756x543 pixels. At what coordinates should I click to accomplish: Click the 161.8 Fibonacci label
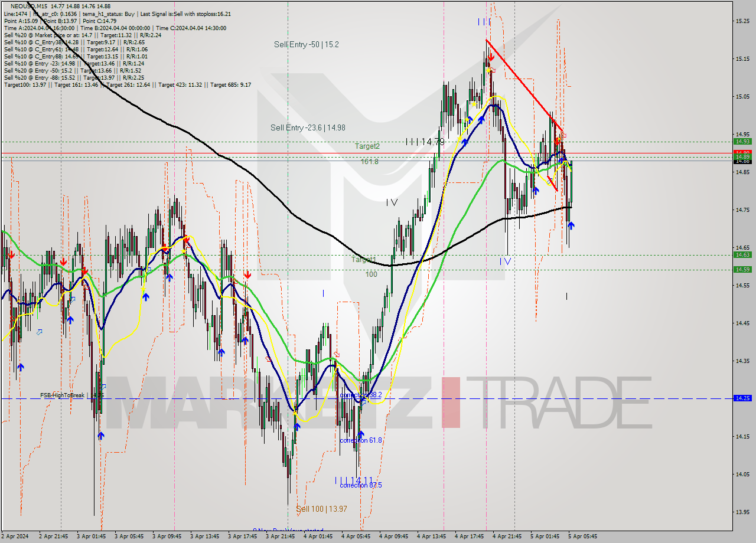pos(369,161)
